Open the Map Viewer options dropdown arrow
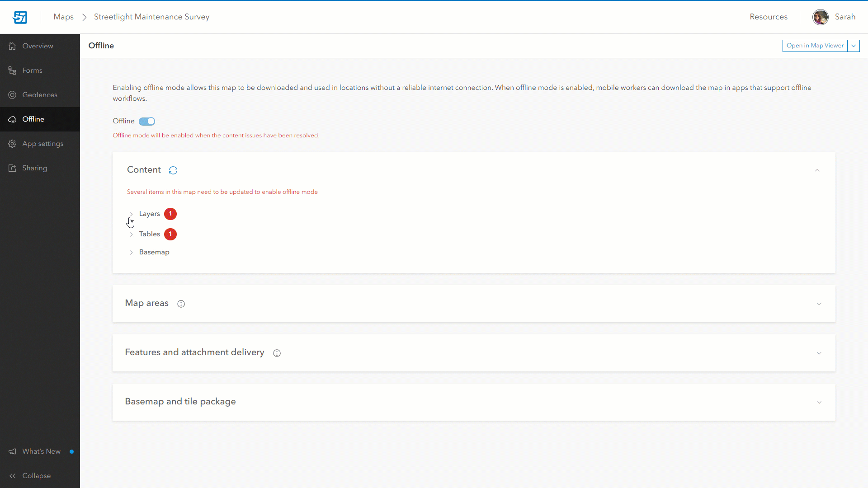 pos(854,46)
